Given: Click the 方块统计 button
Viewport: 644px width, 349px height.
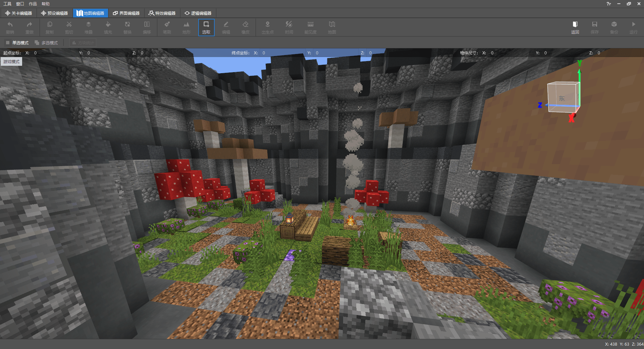Looking at the screenshot, I should pos(83,43).
